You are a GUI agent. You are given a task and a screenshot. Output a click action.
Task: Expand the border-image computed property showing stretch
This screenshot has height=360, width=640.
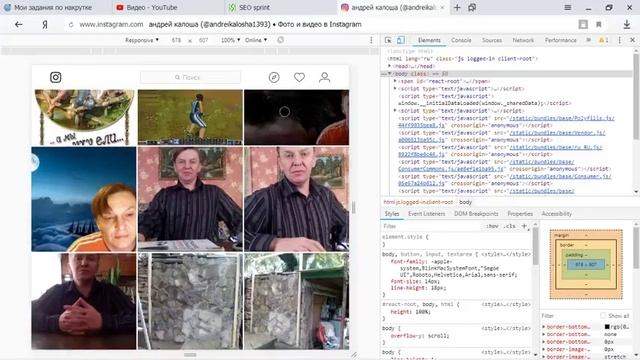click(x=544, y=357)
